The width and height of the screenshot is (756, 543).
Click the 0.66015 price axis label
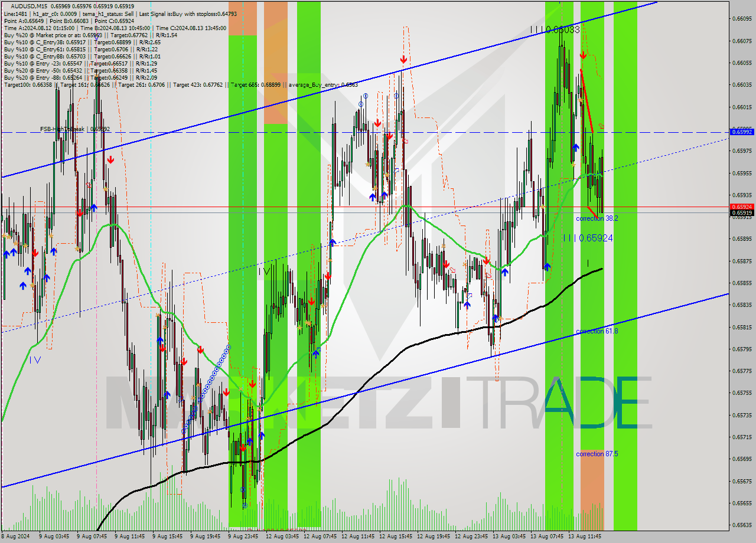pos(742,107)
